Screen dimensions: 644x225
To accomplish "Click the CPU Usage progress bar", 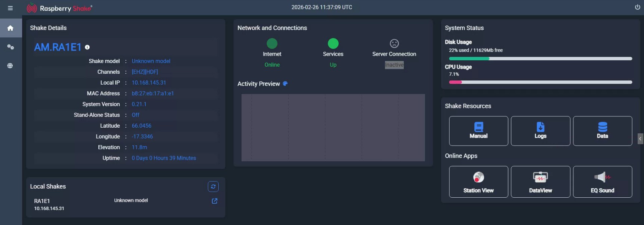I will click(540, 82).
